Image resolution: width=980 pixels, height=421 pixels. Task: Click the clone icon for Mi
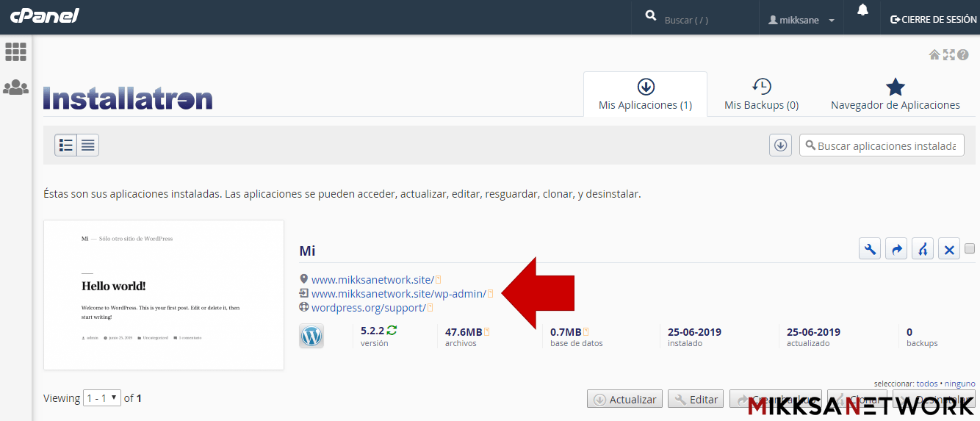tap(923, 249)
